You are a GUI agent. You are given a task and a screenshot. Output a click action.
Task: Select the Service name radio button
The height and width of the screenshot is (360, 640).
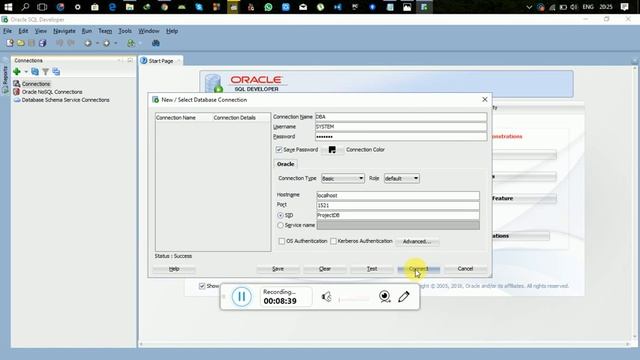(x=280, y=225)
